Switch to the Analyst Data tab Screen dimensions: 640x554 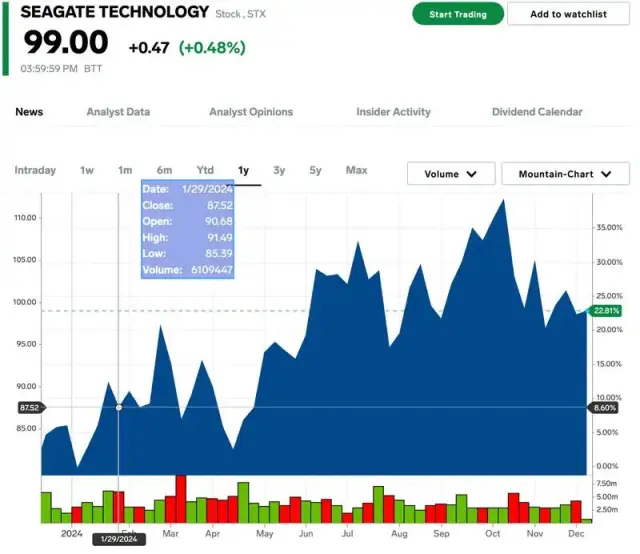118,112
